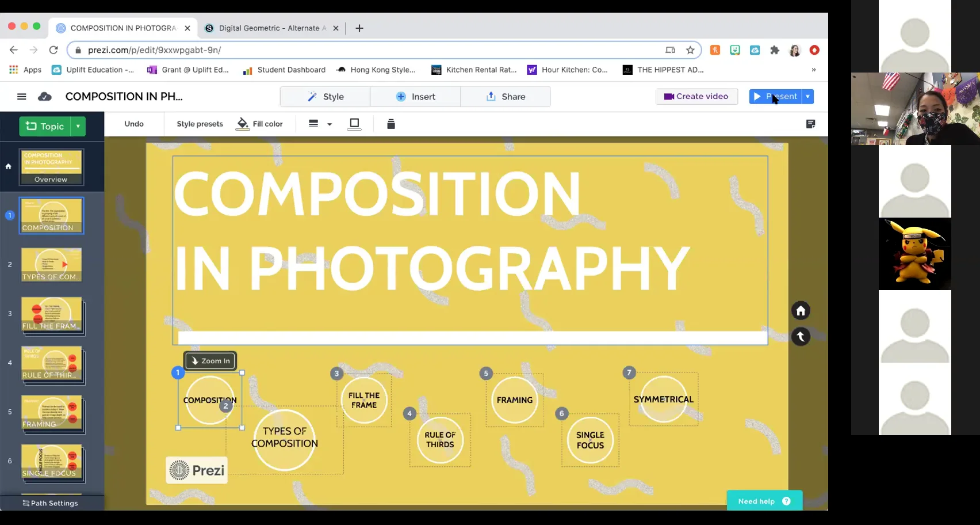Select the TYPES OF COM... slide thumbnail
Image resolution: width=980 pixels, height=525 pixels.
tap(52, 265)
